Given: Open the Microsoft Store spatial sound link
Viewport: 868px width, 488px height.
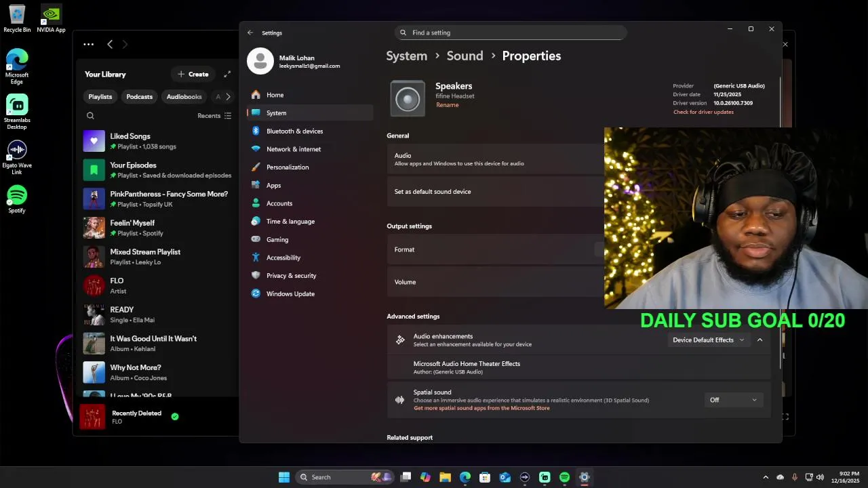Looking at the screenshot, I should [481, 408].
